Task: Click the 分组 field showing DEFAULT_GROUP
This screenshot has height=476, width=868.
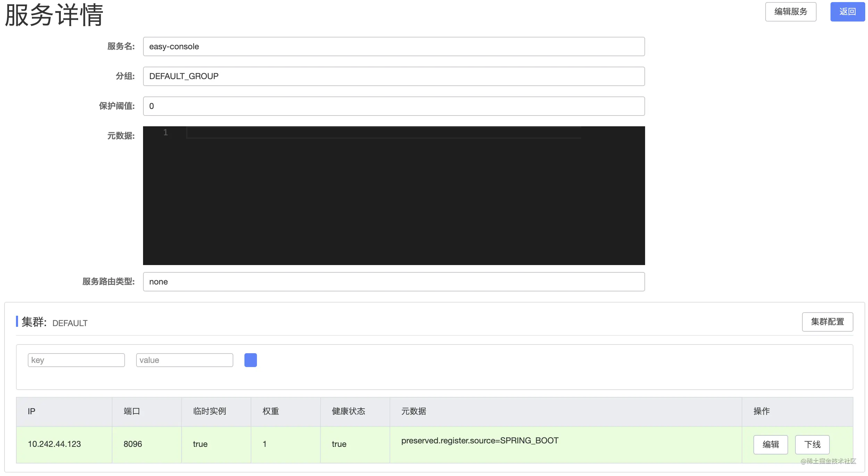Action: (393, 76)
